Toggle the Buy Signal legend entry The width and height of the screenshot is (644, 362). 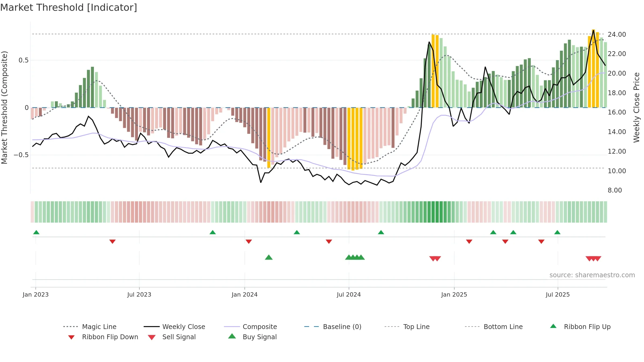(x=252, y=337)
